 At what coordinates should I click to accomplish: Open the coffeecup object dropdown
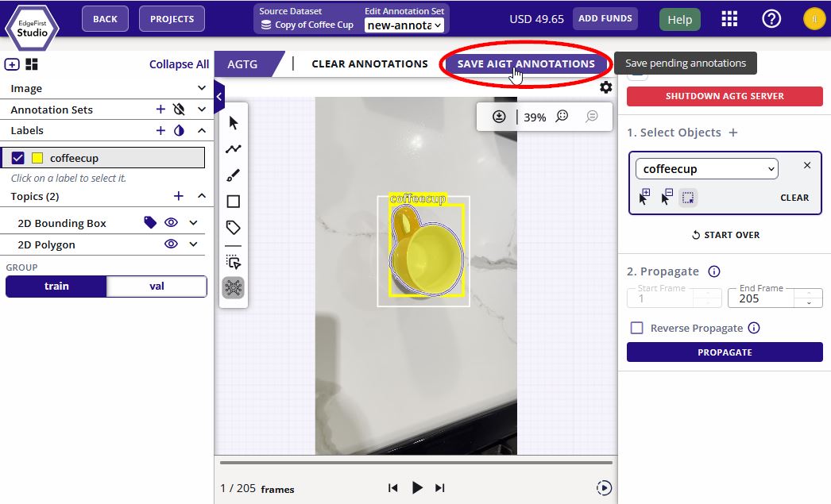[707, 169]
